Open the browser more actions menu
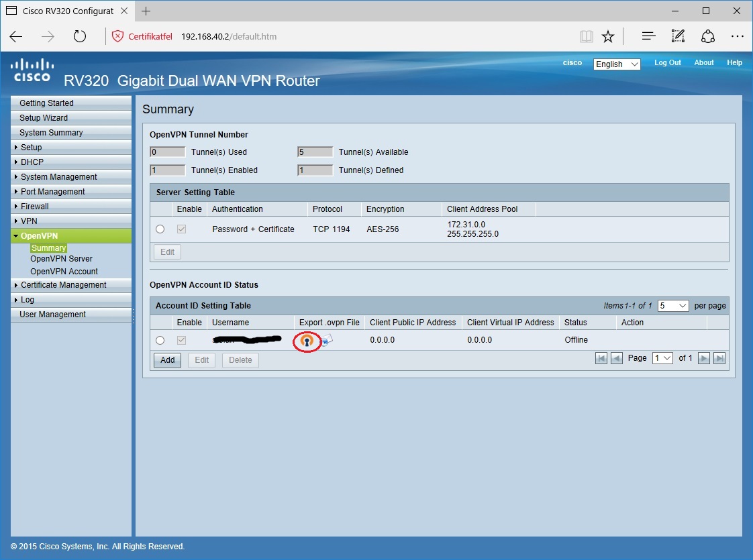 pyautogui.click(x=737, y=36)
